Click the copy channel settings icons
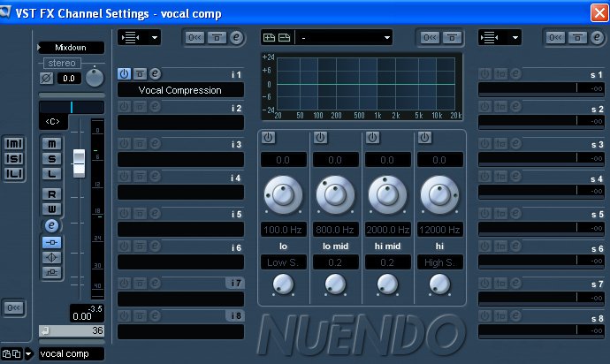 pyautogui.click(x=11, y=354)
